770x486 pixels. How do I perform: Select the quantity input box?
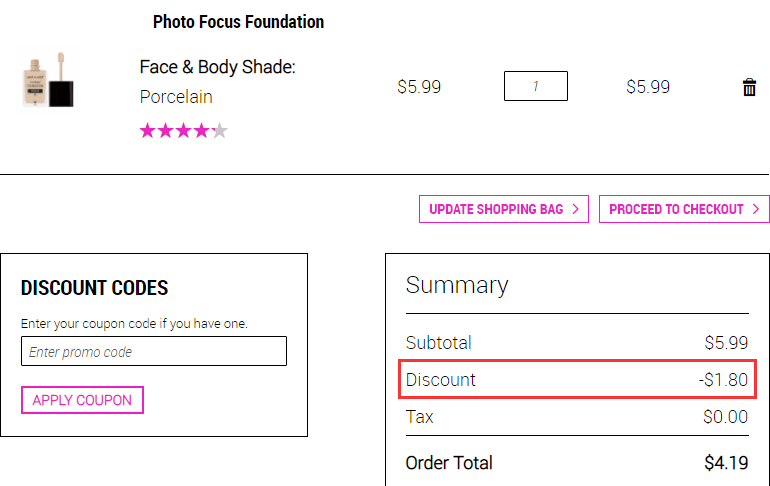536,86
